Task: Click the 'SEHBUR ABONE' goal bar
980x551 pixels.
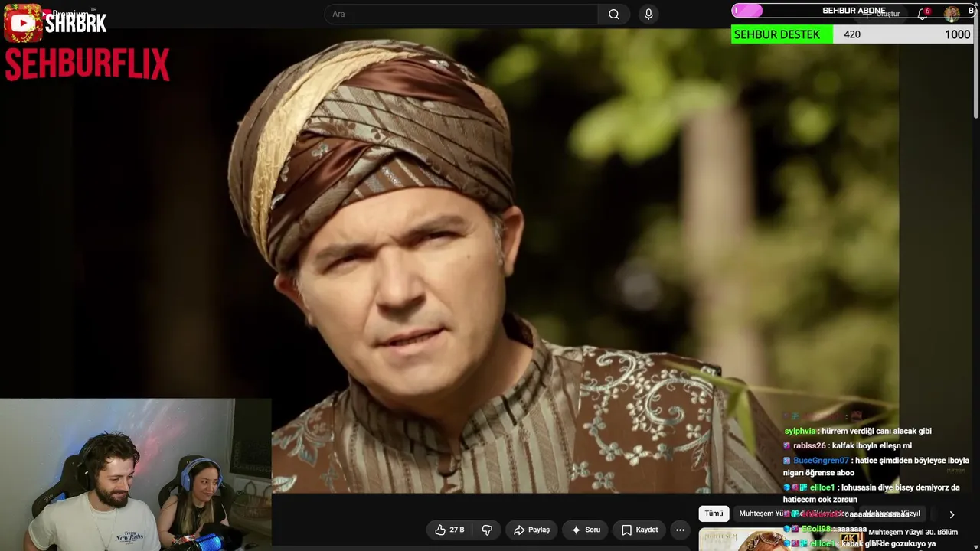Action: [x=852, y=11]
